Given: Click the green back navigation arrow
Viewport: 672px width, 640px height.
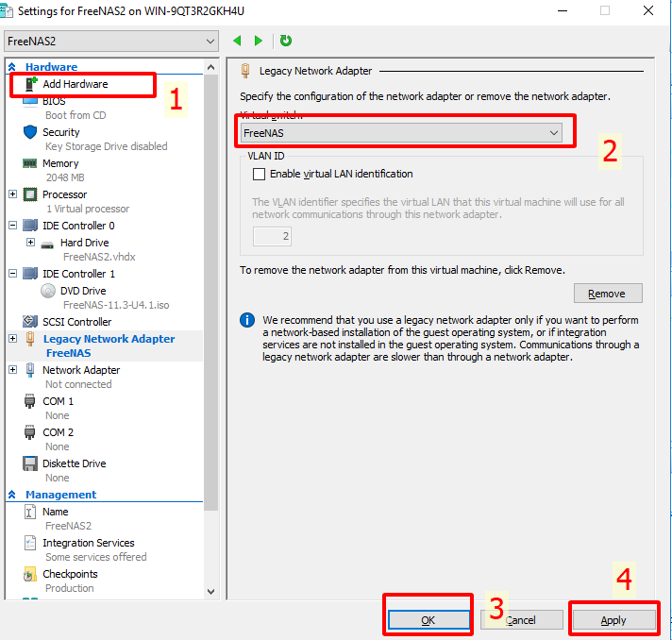Looking at the screenshot, I should 237,41.
